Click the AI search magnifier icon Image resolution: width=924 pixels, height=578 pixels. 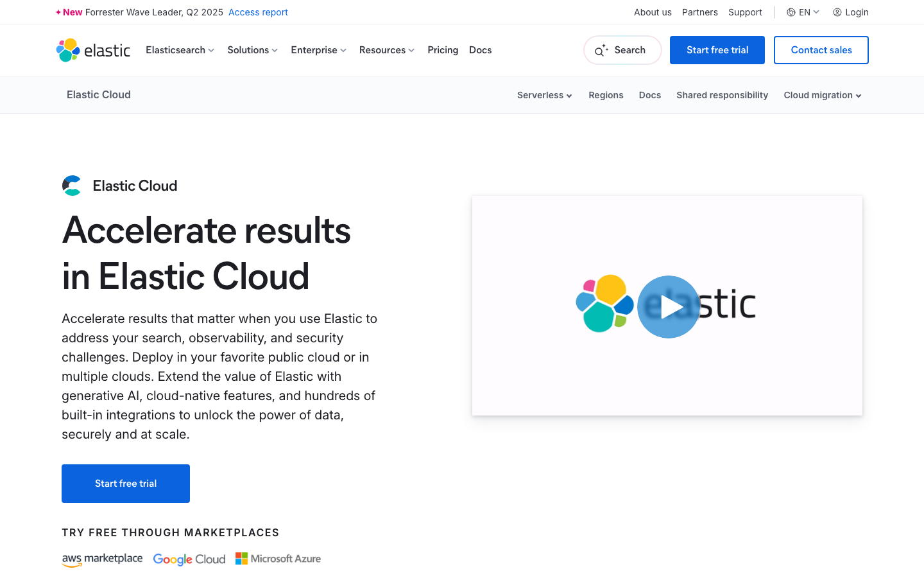(x=601, y=50)
